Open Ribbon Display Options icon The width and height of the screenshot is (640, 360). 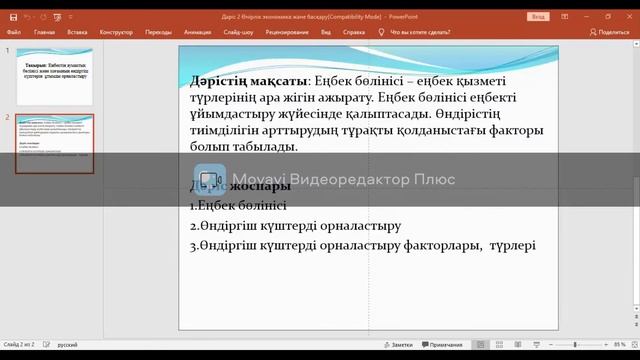click(x=564, y=17)
